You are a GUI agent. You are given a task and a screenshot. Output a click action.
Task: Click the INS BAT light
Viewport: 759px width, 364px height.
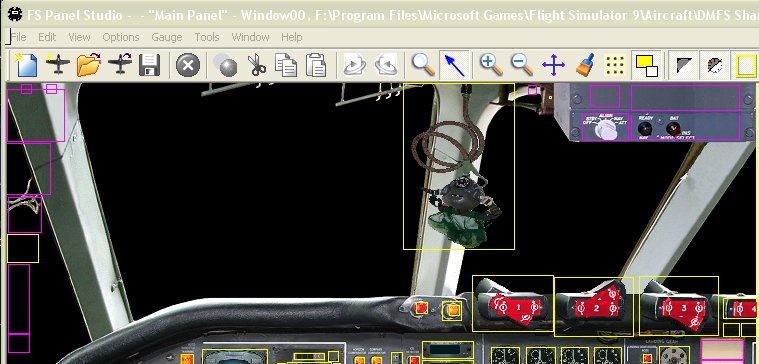(672, 128)
